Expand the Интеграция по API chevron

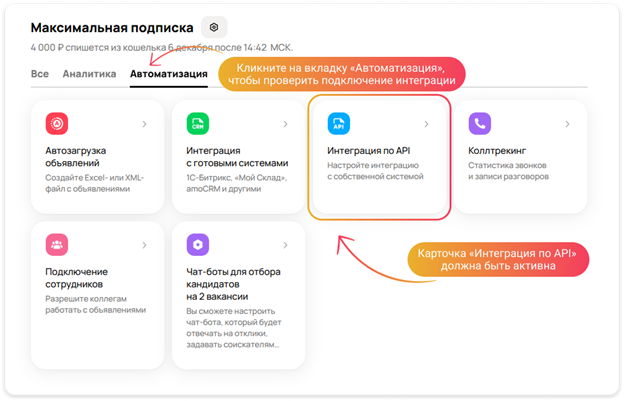(426, 124)
